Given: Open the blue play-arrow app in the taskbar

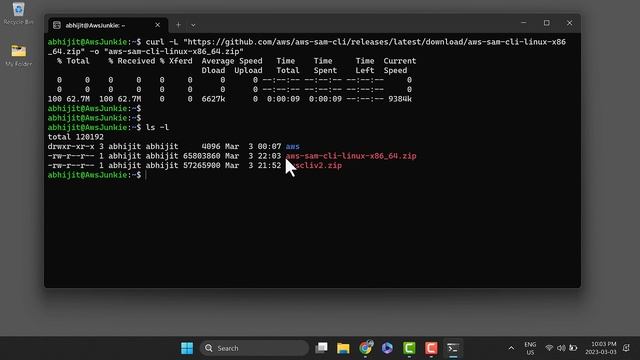Looking at the screenshot, I should (387, 348).
